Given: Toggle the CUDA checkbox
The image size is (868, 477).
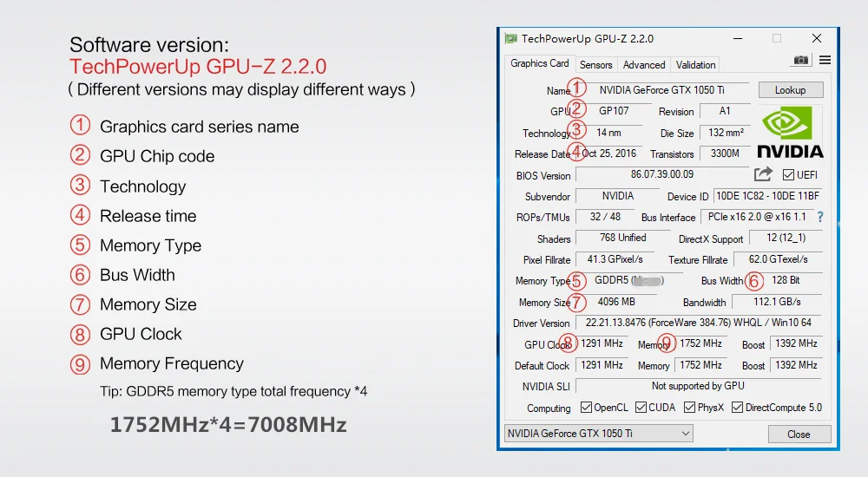Looking at the screenshot, I should click(641, 408).
